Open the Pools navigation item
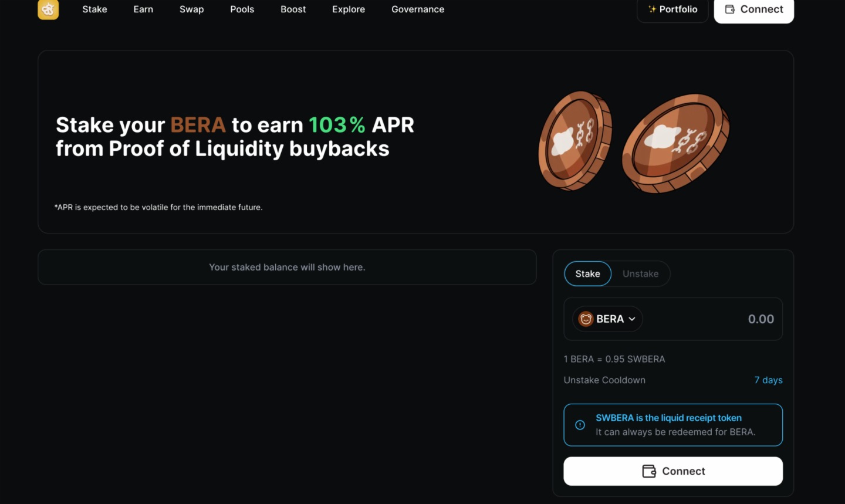The width and height of the screenshot is (845, 504). (x=242, y=9)
